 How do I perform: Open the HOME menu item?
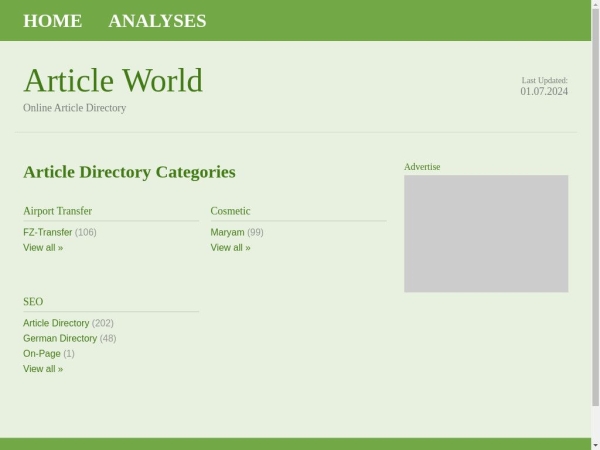[52, 21]
